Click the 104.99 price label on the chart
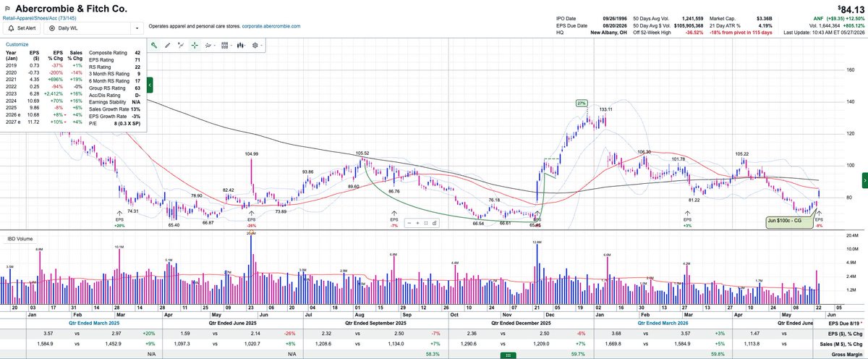The height and width of the screenshot is (359, 868). tap(252, 154)
